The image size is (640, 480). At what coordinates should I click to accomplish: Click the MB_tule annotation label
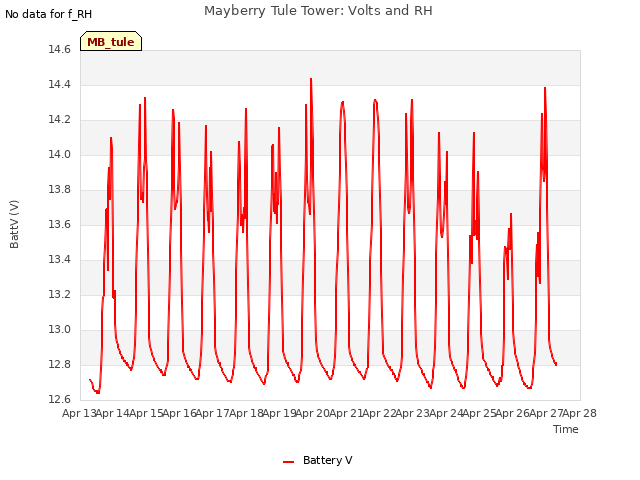111,42
